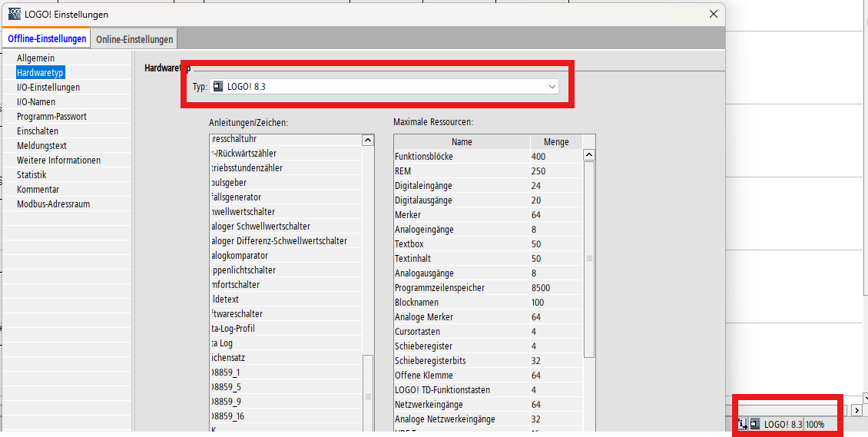Select the Funktionsblöcke row
Image resolution: width=868 pixels, height=437 pixels.
coord(489,157)
